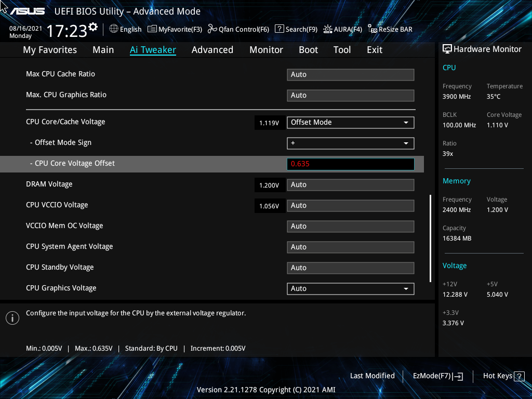
Task: Open Search(F9) label
Action: pos(301,30)
